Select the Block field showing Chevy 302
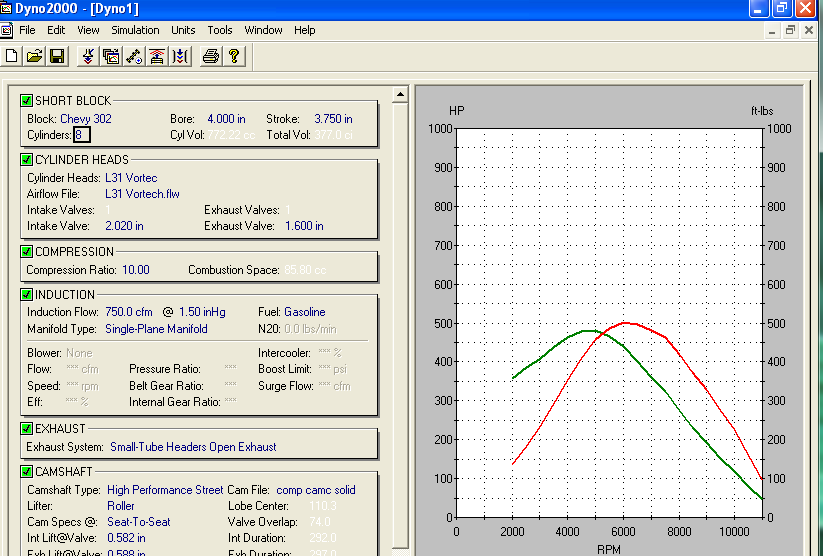Viewport: 823px width, 556px height. click(86, 119)
